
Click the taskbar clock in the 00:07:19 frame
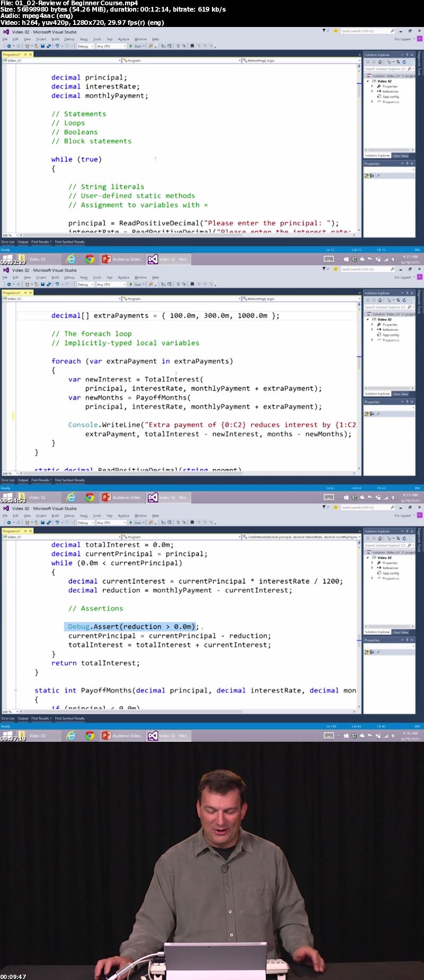(410, 736)
